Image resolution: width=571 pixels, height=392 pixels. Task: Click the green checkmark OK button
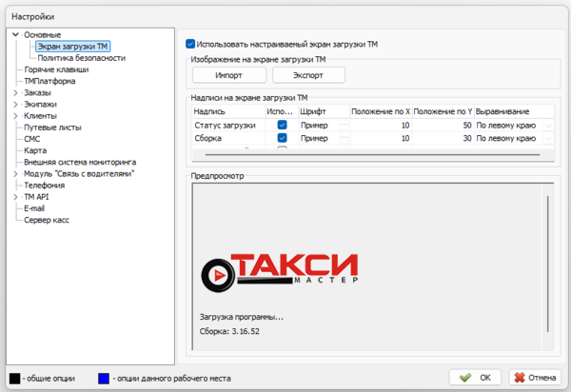click(476, 377)
